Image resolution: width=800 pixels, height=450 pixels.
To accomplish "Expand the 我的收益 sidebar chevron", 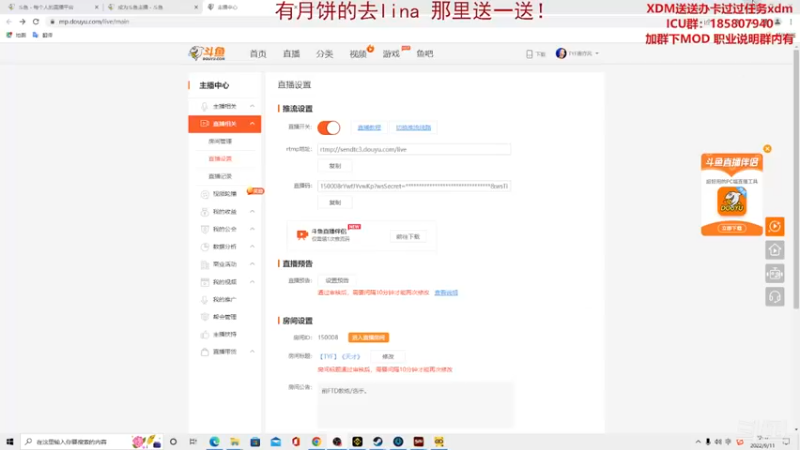I will (252, 211).
